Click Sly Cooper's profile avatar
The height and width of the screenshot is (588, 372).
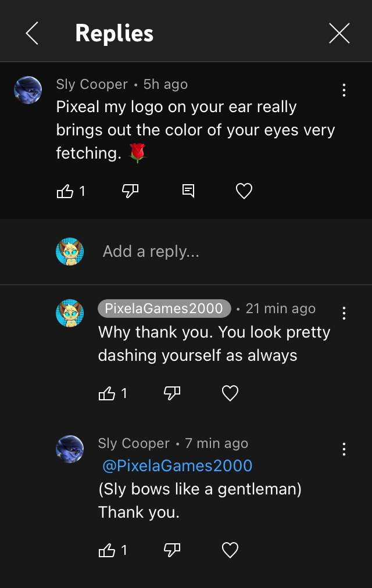[27, 91]
